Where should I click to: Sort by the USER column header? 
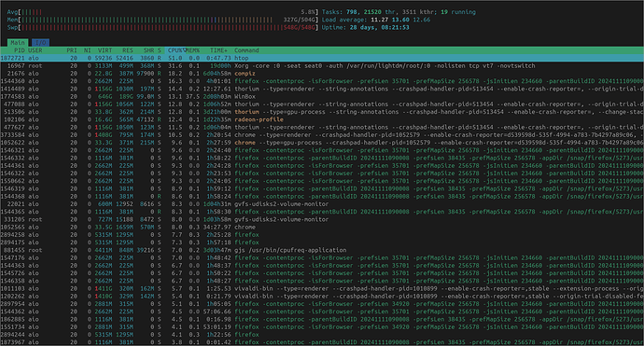pos(35,50)
